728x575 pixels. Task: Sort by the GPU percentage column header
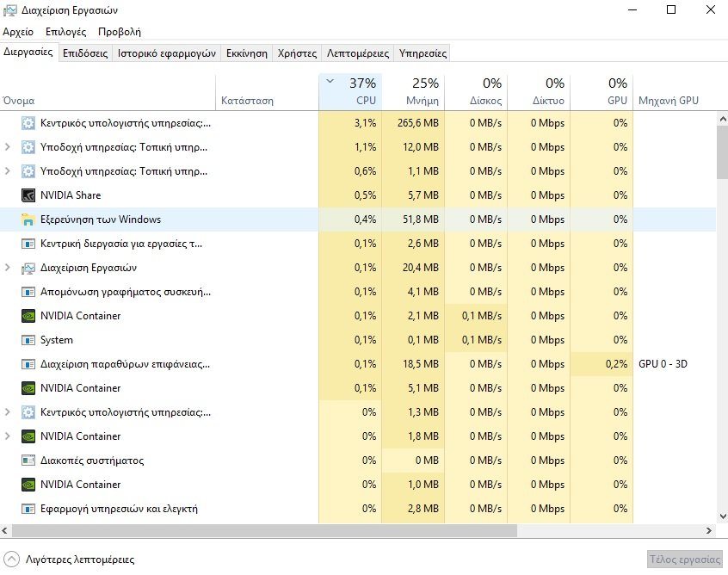(602, 92)
